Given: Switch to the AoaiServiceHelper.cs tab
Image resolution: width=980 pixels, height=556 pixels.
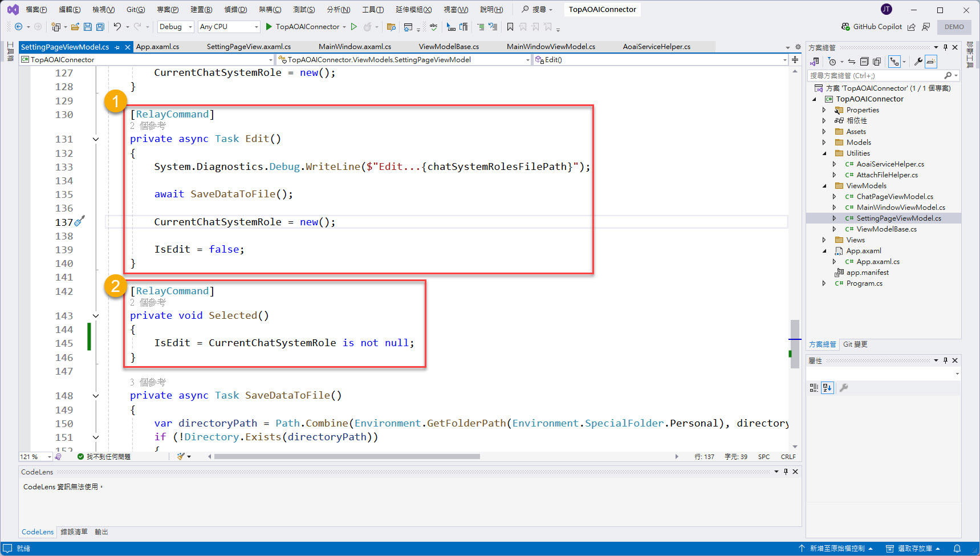Looking at the screenshot, I should (656, 47).
